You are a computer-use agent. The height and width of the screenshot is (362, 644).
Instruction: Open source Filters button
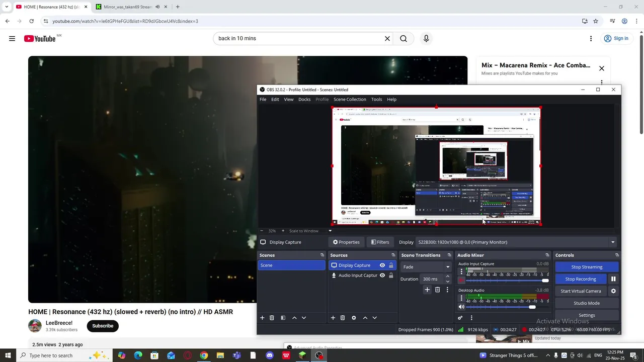(380, 242)
